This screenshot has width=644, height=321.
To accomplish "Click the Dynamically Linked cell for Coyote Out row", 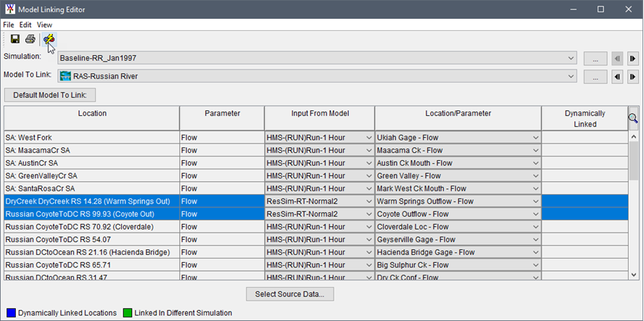I will click(x=585, y=214).
